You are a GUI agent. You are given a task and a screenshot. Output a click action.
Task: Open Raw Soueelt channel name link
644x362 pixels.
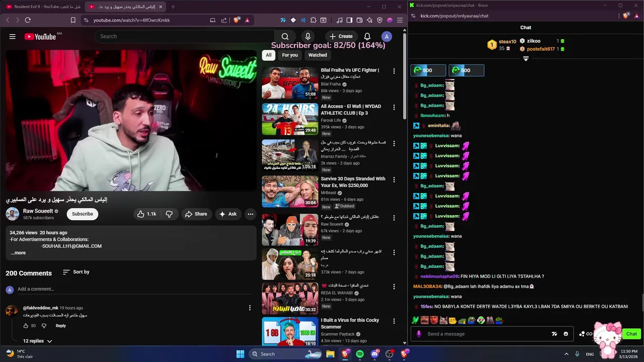click(x=38, y=211)
